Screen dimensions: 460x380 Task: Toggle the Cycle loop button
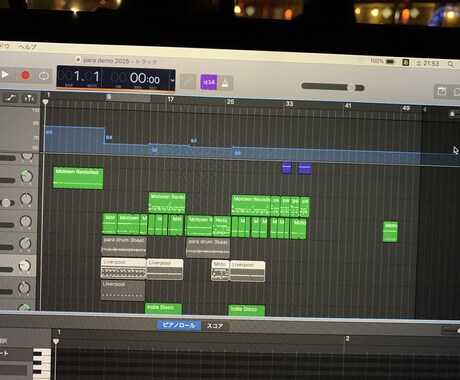(x=44, y=76)
